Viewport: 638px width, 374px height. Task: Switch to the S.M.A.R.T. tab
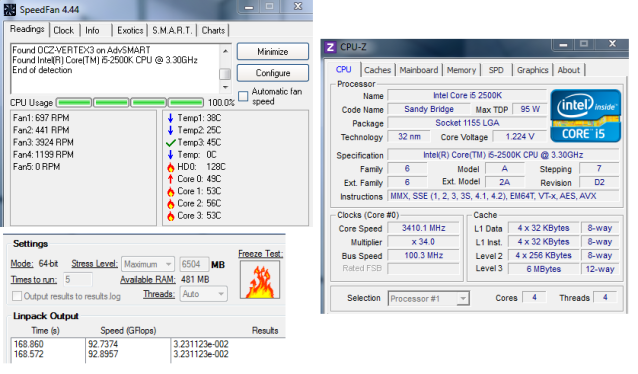(x=172, y=31)
